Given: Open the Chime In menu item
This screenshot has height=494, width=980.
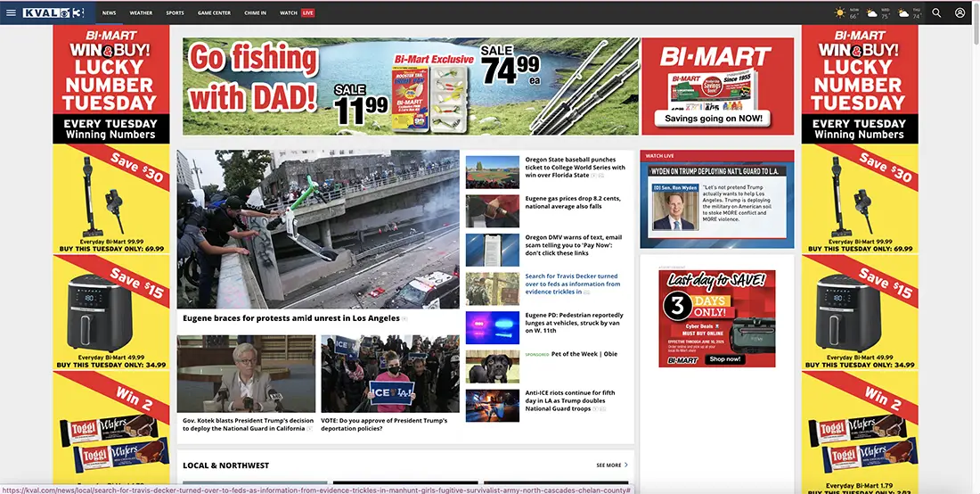Looking at the screenshot, I should [255, 12].
